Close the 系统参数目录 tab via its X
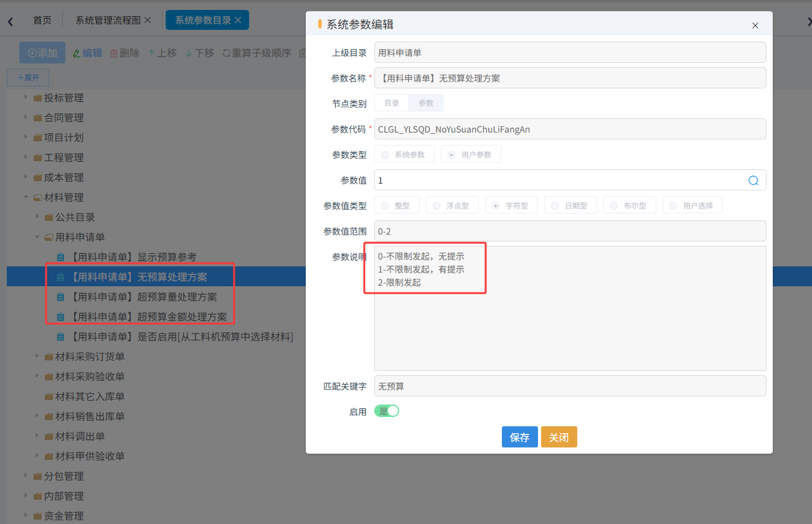 click(238, 20)
